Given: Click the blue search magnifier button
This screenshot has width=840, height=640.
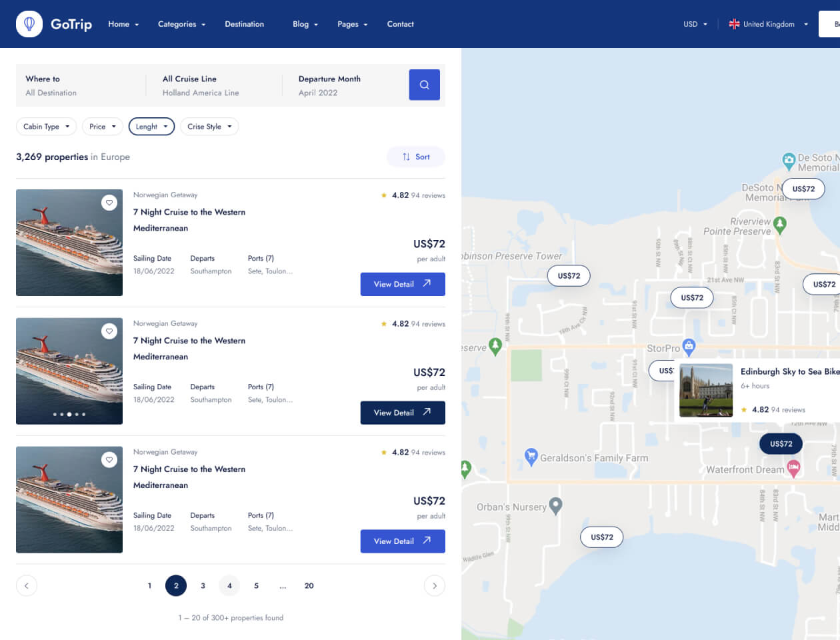Looking at the screenshot, I should coord(424,85).
